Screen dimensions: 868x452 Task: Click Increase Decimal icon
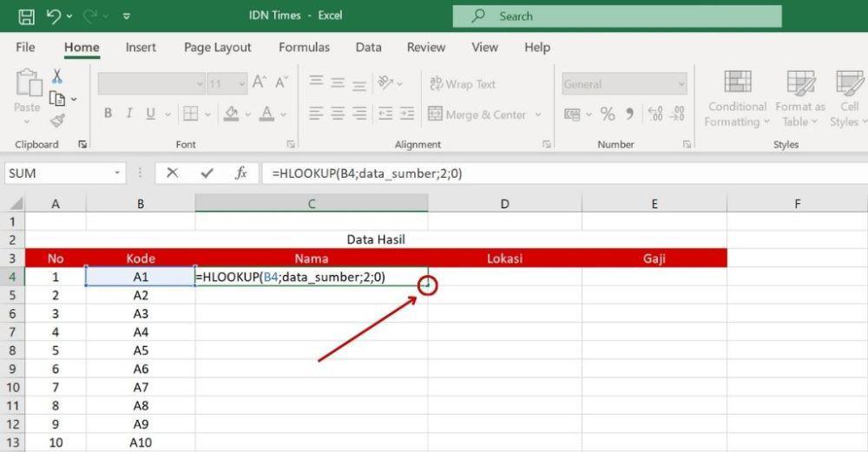tap(655, 114)
